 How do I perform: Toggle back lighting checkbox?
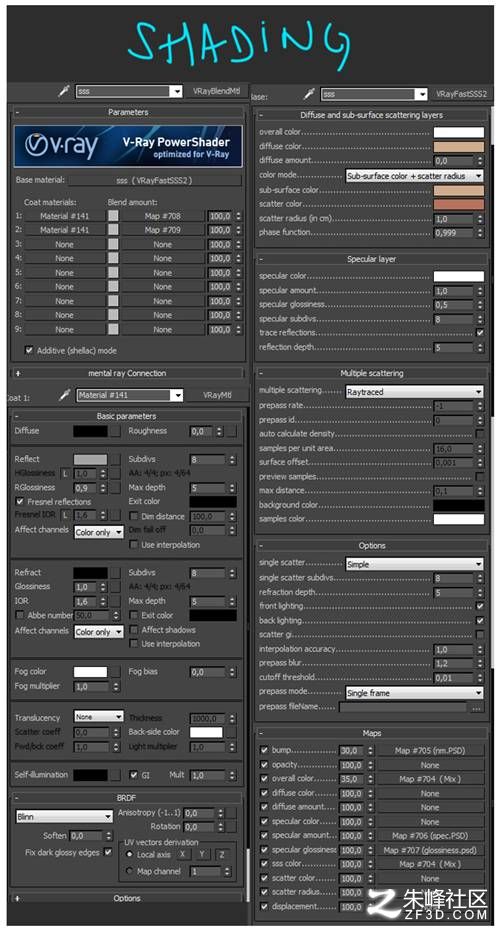click(x=479, y=620)
